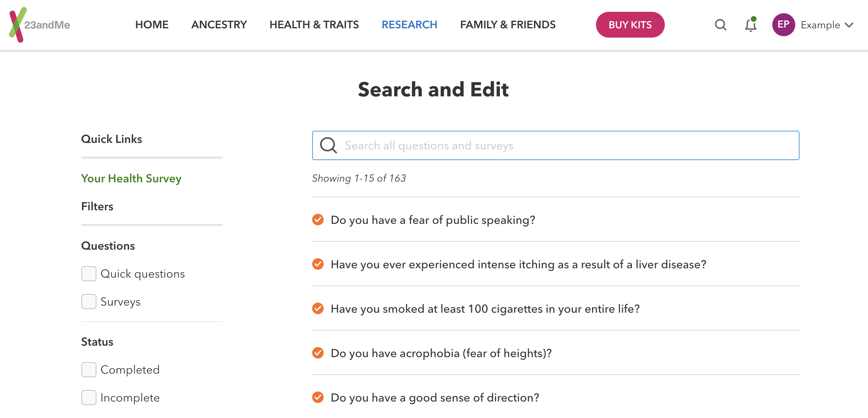The image size is (868, 418).
Task: Open the RESEARCH menu
Action: tap(409, 25)
